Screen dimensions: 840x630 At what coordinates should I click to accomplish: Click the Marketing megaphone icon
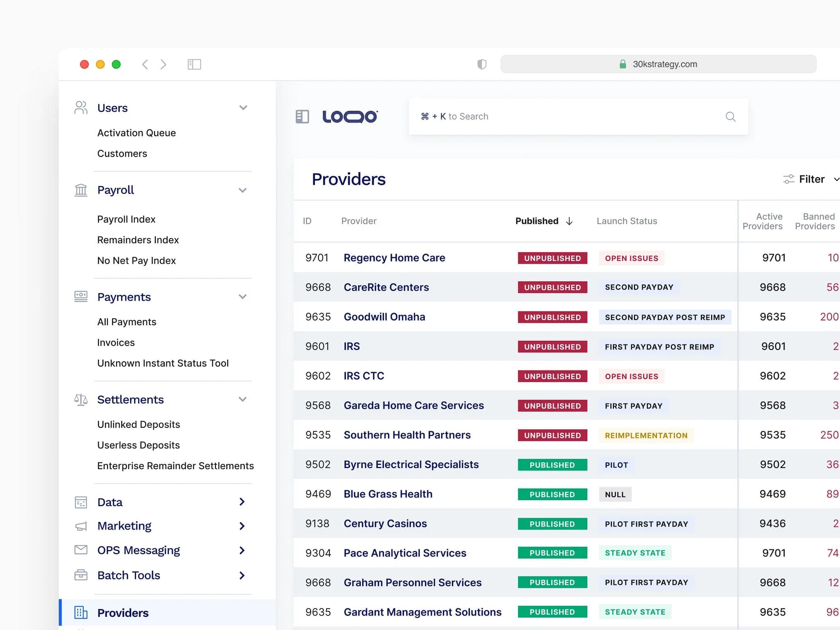click(81, 526)
